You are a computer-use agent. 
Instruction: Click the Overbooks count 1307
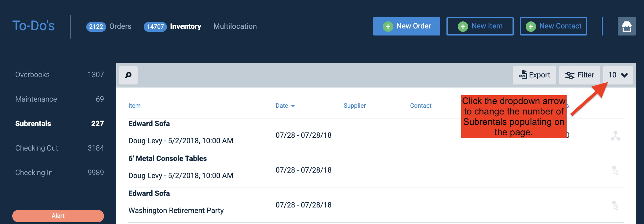coord(96,75)
